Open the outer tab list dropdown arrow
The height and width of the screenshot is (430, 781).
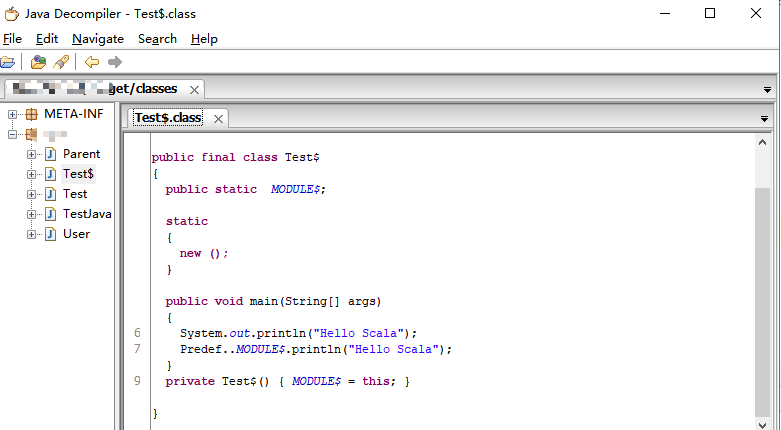(767, 90)
